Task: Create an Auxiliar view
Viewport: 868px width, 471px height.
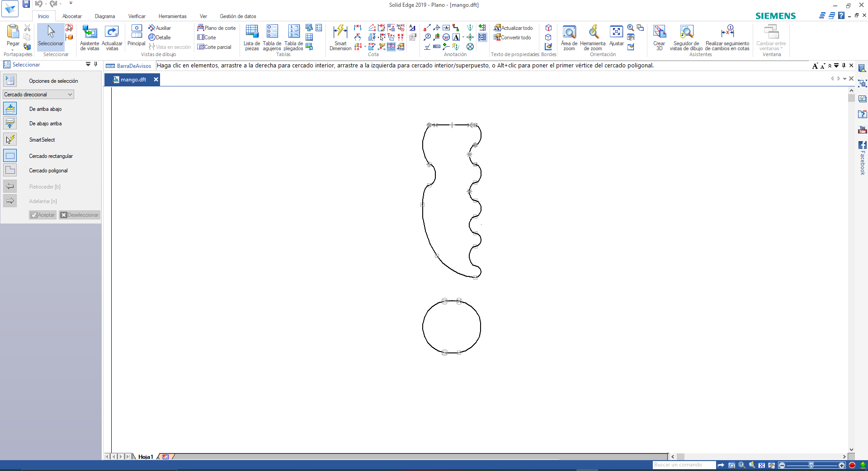Action: click(x=160, y=28)
